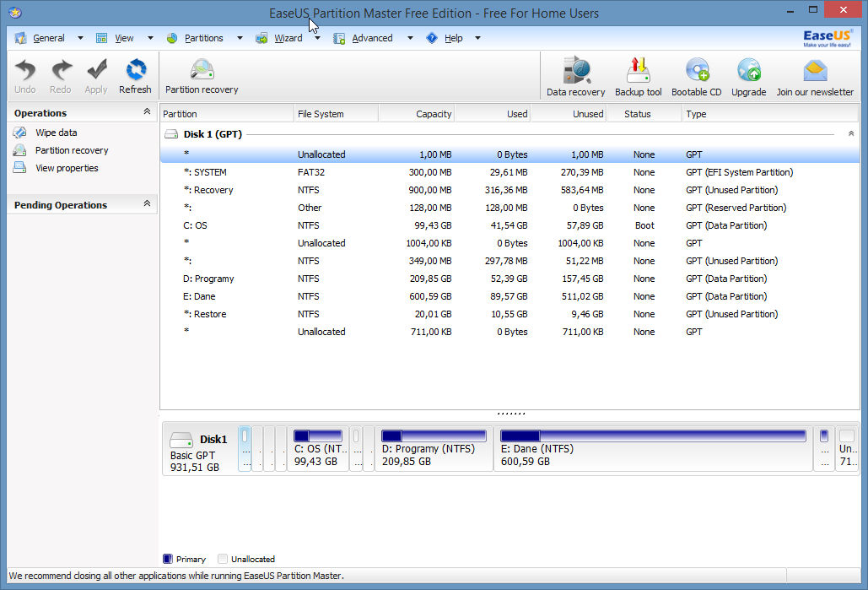Image resolution: width=868 pixels, height=590 pixels.
Task: Select the E: Dane partition row
Action: click(x=509, y=296)
